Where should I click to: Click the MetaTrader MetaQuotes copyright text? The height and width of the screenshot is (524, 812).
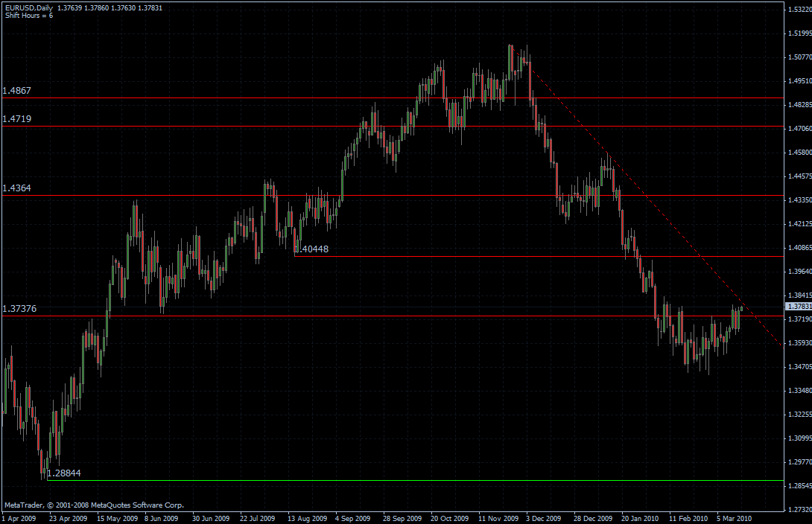95,505
